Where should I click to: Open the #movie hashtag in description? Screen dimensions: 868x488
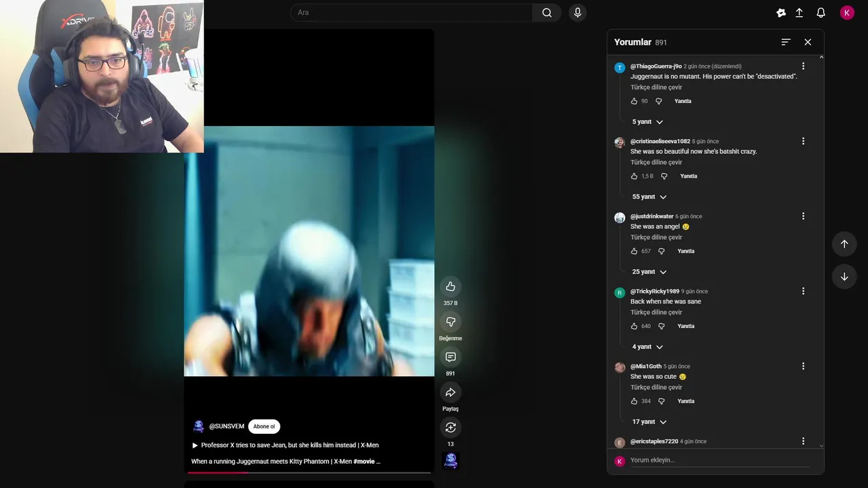click(364, 462)
